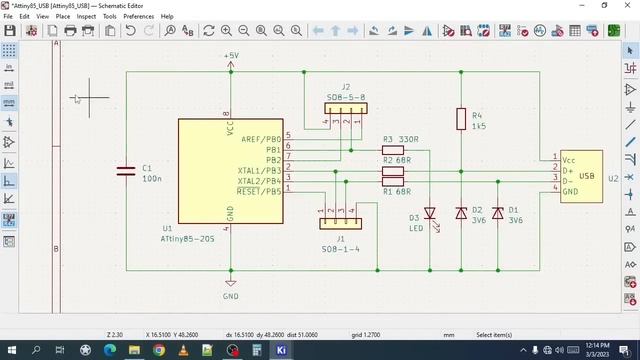The height and width of the screenshot is (360, 640).
Task: Open the Inspect menu
Action: (x=86, y=16)
